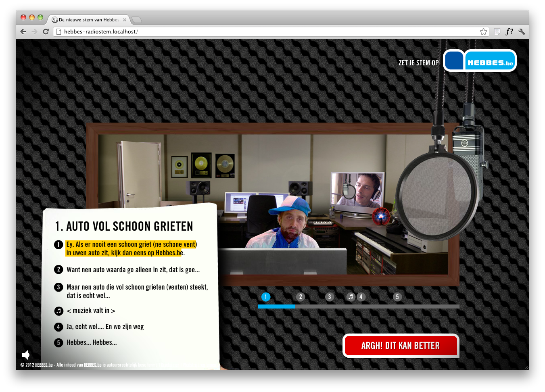The height and width of the screenshot is (392, 545).
Task: Click the 'ZET JE STEM OP' text
Action: point(418,63)
